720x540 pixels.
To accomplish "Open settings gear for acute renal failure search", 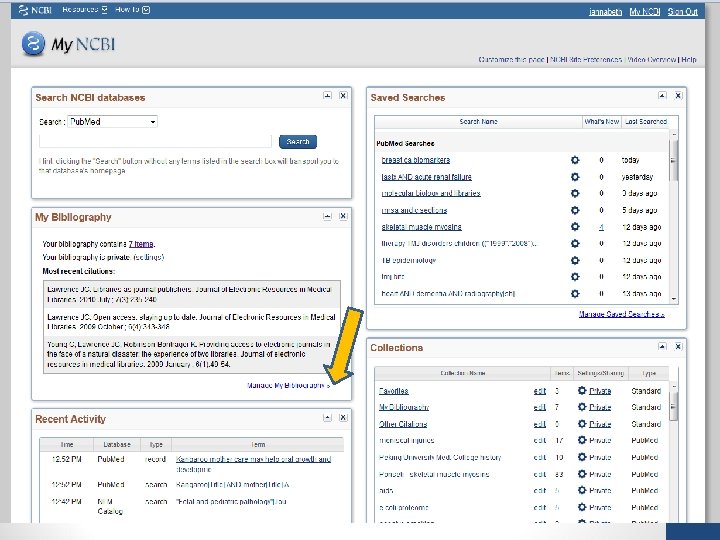I will point(575,177).
